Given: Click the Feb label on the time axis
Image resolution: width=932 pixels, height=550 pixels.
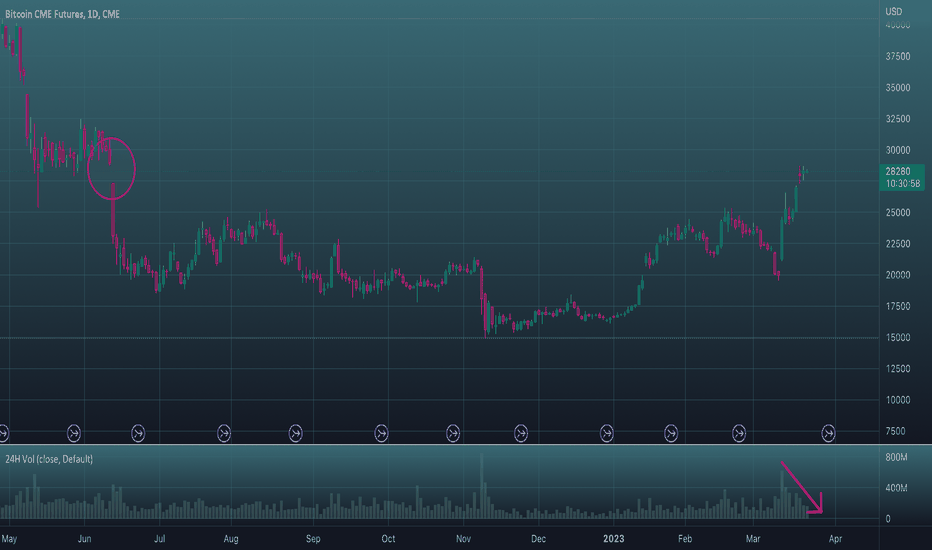Looking at the screenshot, I should (x=685, y=539).
